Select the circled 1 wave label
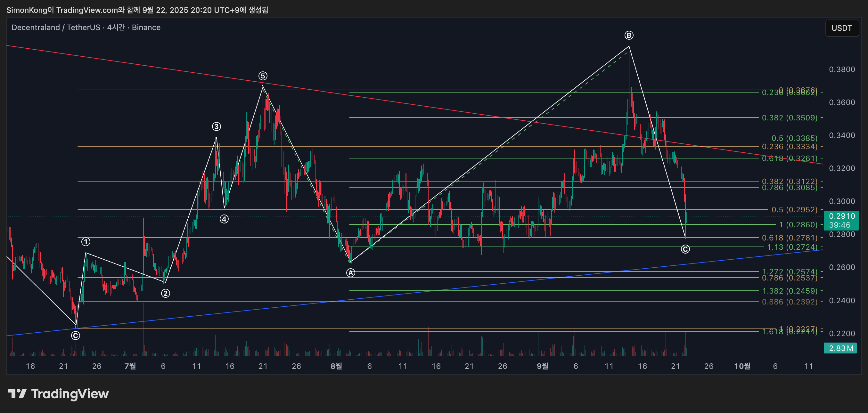Viewport: 868px width, 413px height. coord(86,242)
